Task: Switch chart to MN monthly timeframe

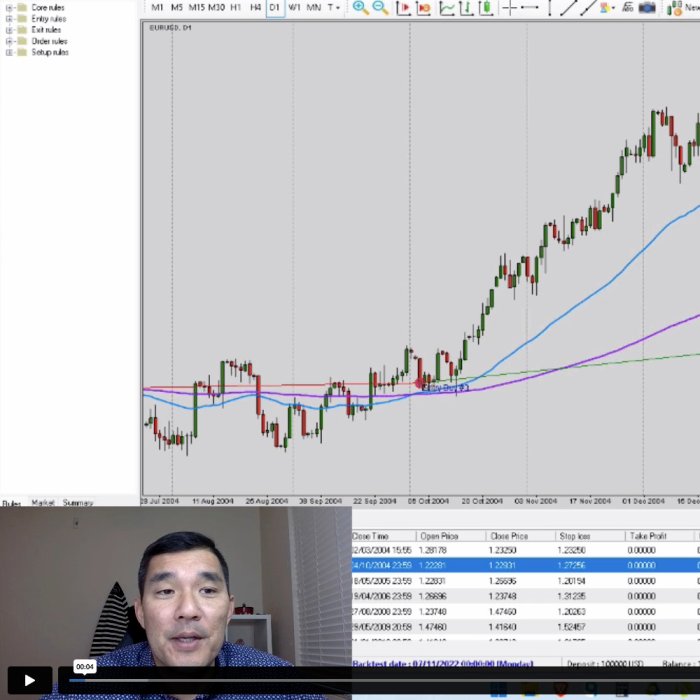Action: click(314, 7)
